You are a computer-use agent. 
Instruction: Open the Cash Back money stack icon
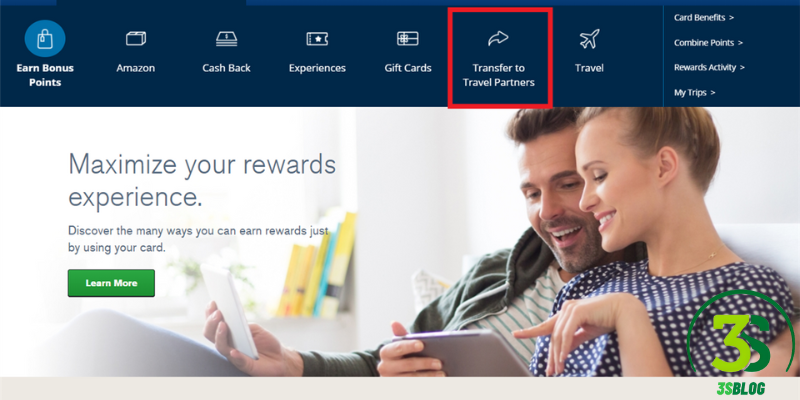[x=227, y=39]
